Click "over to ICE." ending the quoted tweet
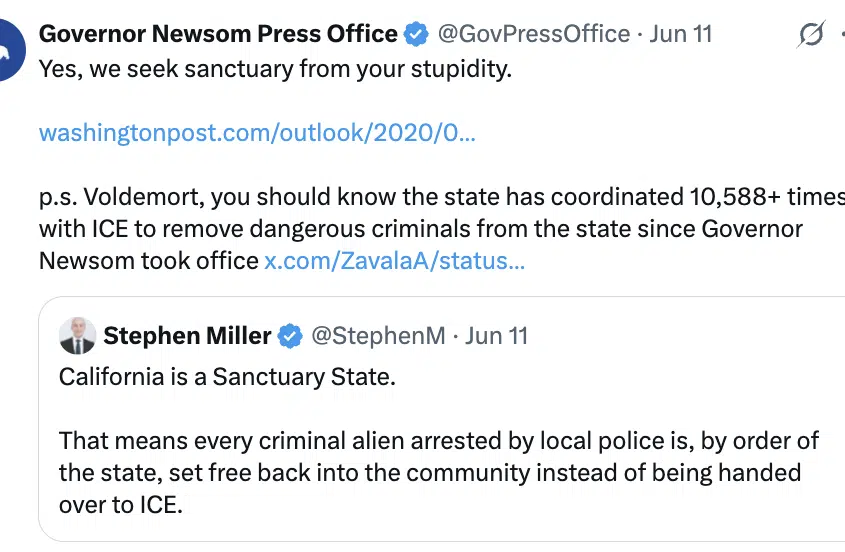Screen dimensions: 845x552 pos(121,505)
